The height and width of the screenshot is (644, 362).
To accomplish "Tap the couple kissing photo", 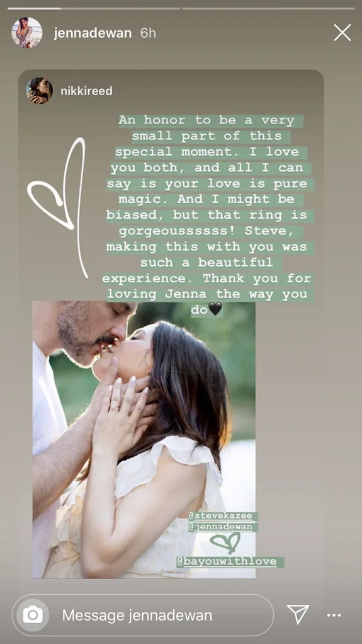I will tap(144, 439).
